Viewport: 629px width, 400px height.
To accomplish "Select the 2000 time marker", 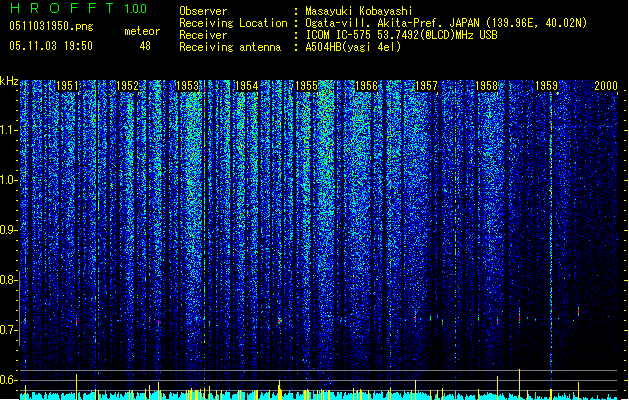I will point(606,86).
